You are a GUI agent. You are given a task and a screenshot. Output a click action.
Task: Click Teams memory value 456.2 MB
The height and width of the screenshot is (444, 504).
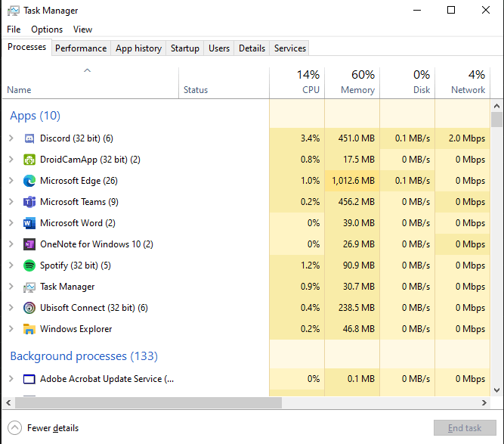click(x=356, y=202)
